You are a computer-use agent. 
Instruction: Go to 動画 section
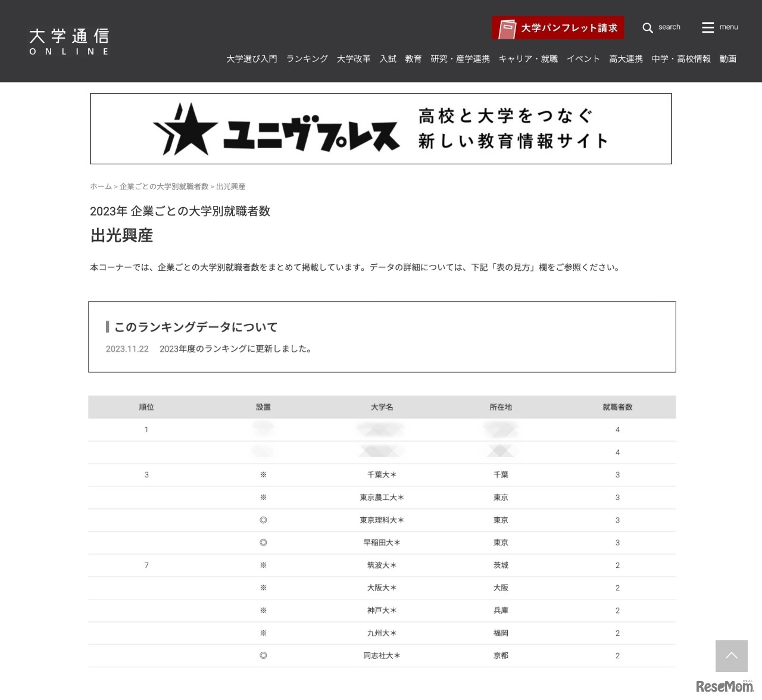(x=727, y=59)
